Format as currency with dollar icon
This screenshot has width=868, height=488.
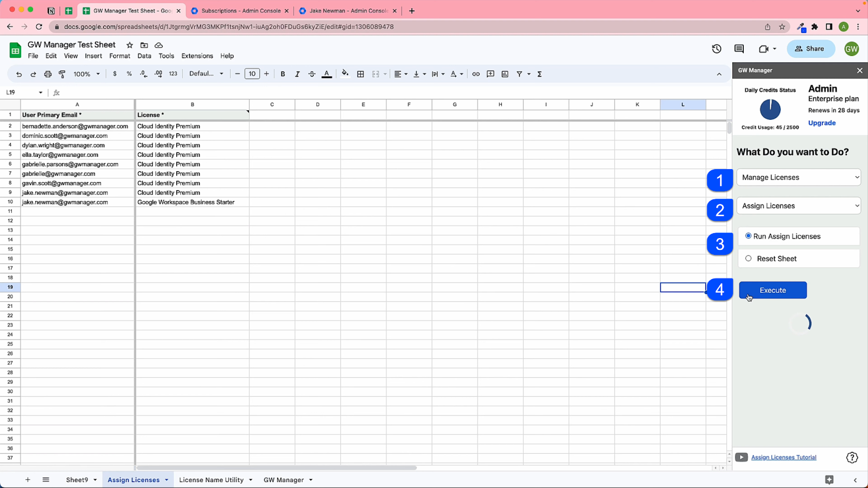114,74
